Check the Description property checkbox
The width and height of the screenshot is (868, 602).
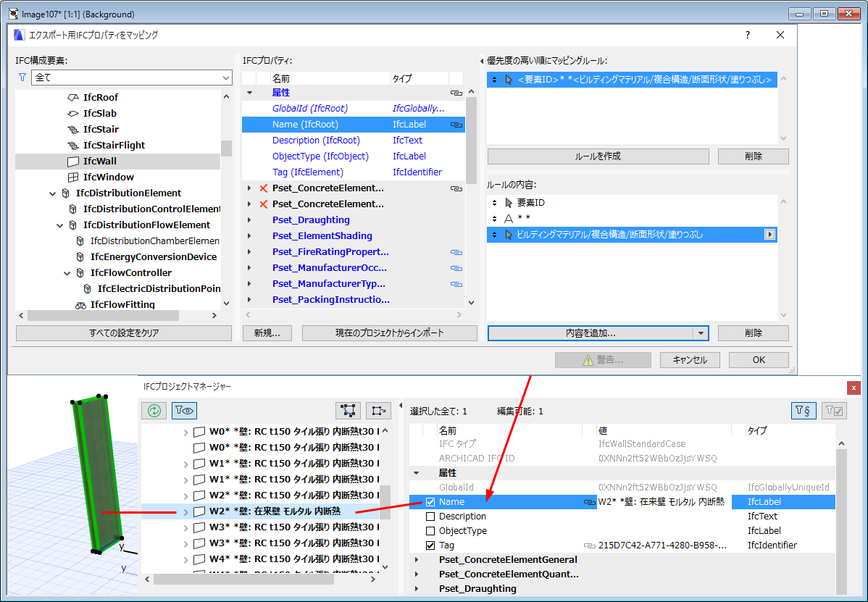click(430, 517)
